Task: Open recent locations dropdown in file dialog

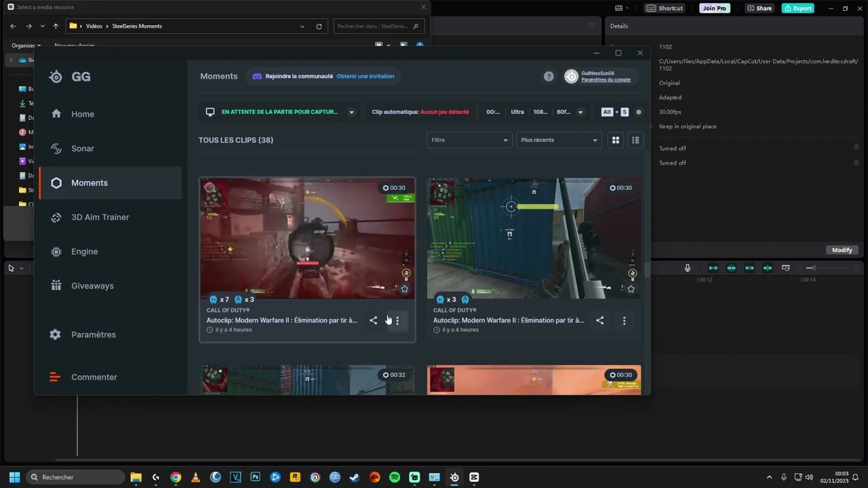Action: tap(42, 26)
